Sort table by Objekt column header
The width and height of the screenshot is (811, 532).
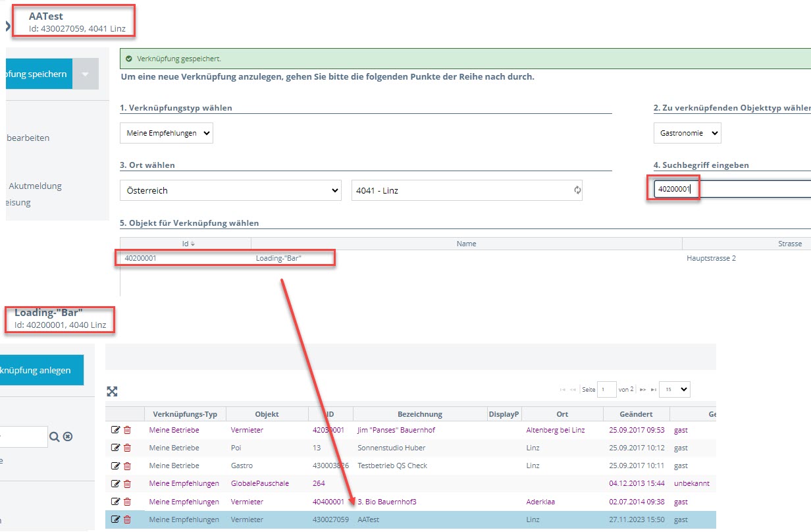[x=267, y=414]
